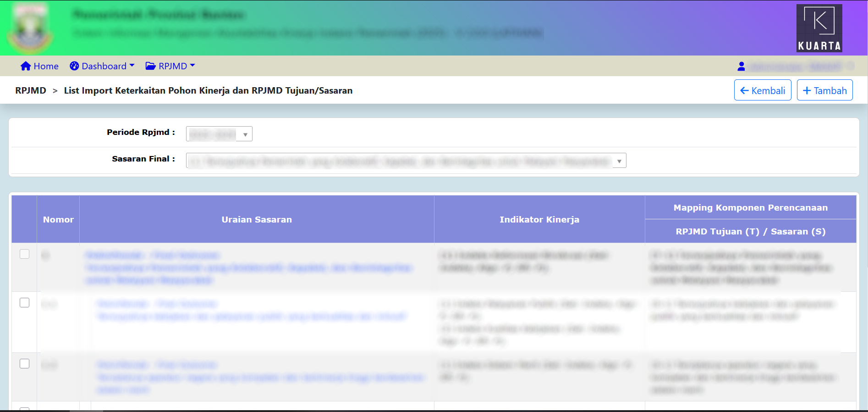Open the Periode Rpjmd dropdown
The width and height of the screenshot is (868, 412).
click(219, 134)
